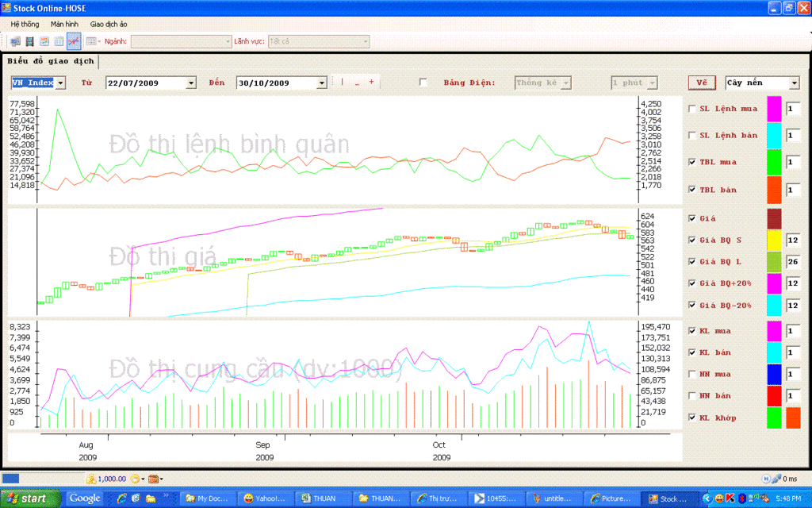
Task: Open the VN_Index symbol dropdown
Action: pyautogui.click(x=60, y=83)
